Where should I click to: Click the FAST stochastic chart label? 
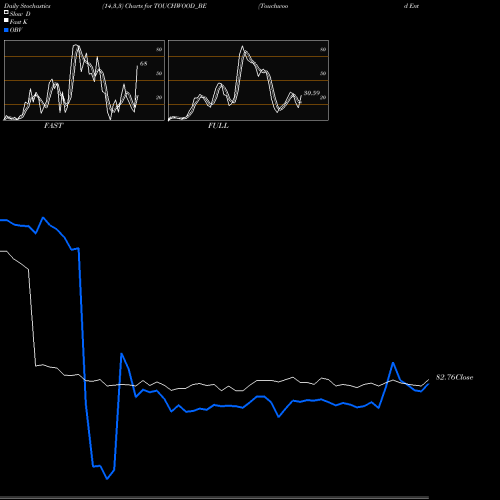53,126
